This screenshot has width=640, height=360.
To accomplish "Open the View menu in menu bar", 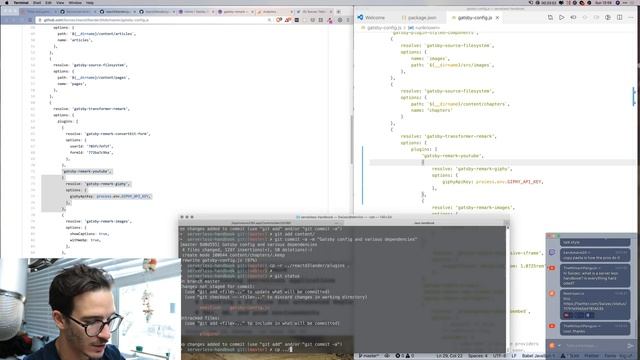I will click(60, 2).
